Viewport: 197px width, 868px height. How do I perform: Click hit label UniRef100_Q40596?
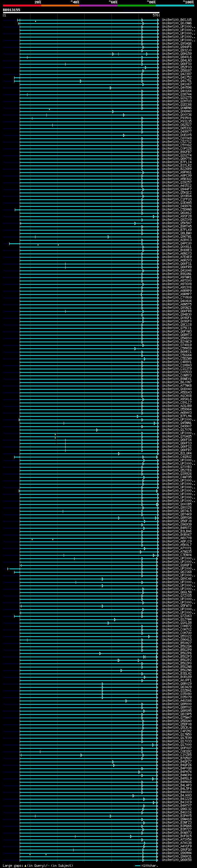177,88
